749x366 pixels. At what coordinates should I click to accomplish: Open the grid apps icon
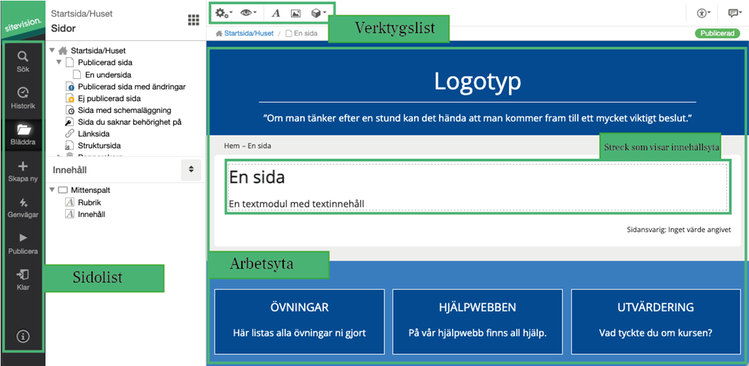(x=193, y=20)
